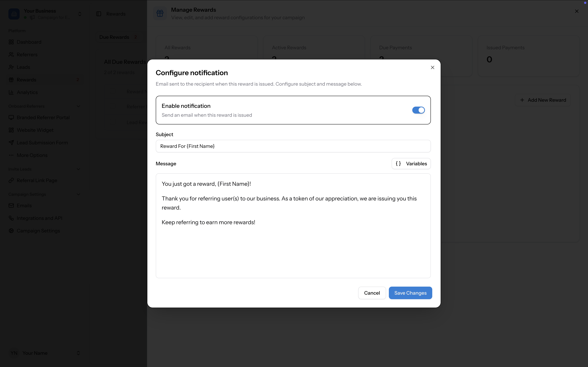Click the Integrations and API icon
Viewport: 588px width, 367px height.
[11, 218]
